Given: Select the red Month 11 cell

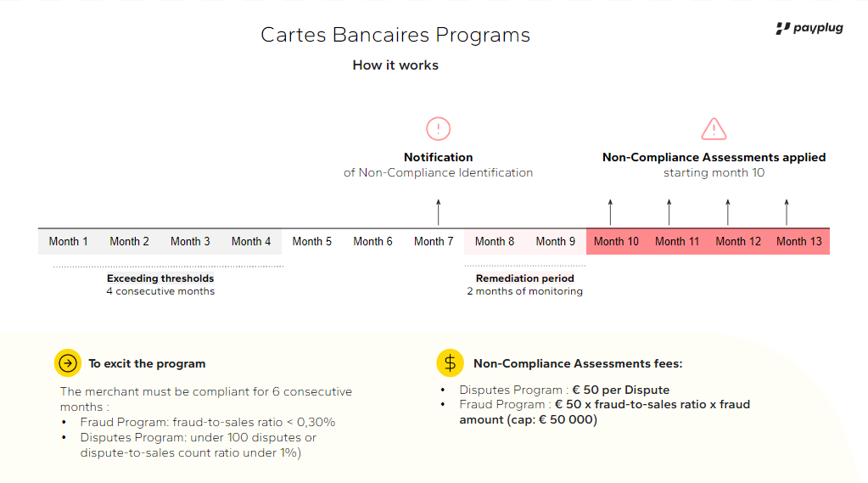Looking at the screenshot, I should coord(677,241).
